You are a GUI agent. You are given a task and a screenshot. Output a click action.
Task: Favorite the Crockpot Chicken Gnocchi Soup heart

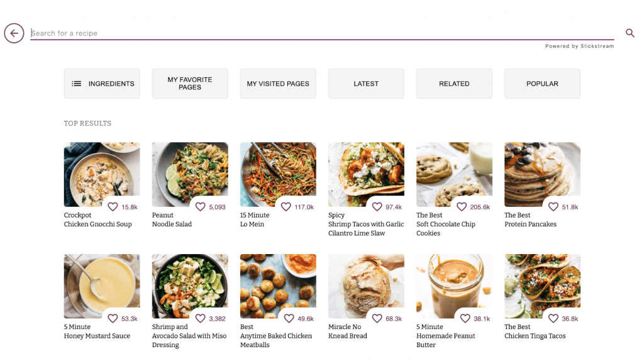[113, 207]
